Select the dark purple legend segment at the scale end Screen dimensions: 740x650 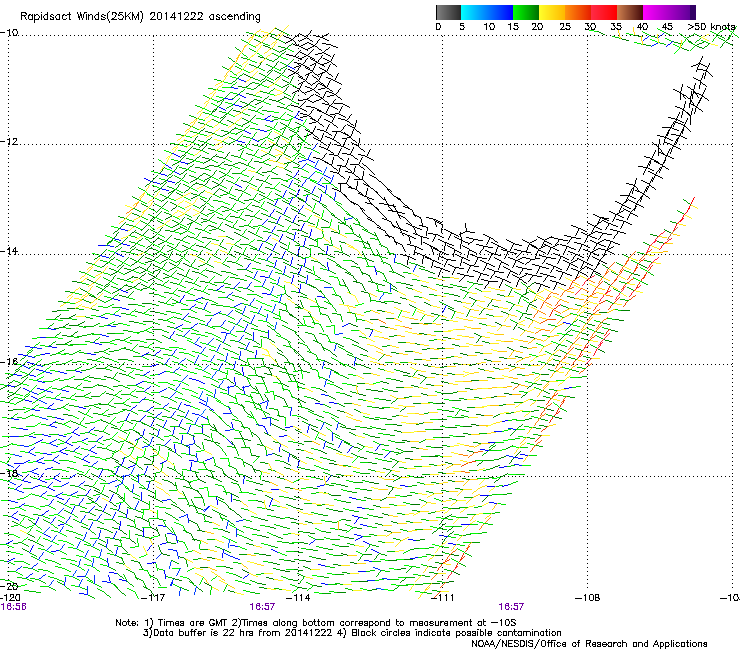(x=693, y=12)
